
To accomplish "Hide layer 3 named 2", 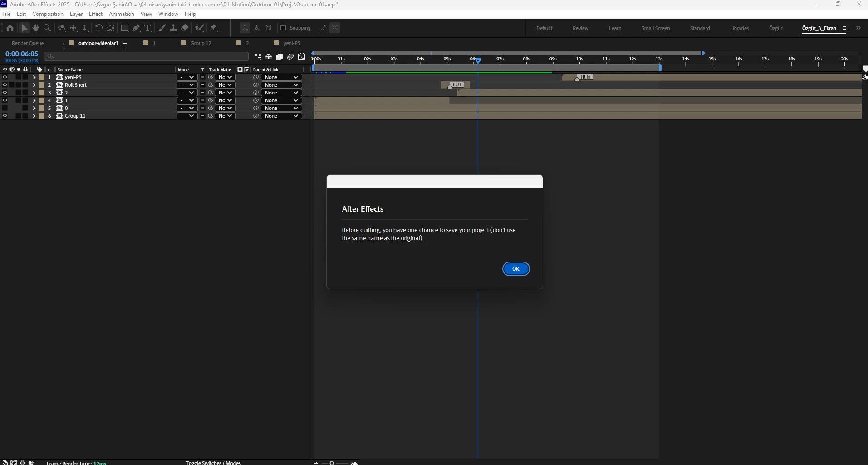I will (x=5, y=93).
